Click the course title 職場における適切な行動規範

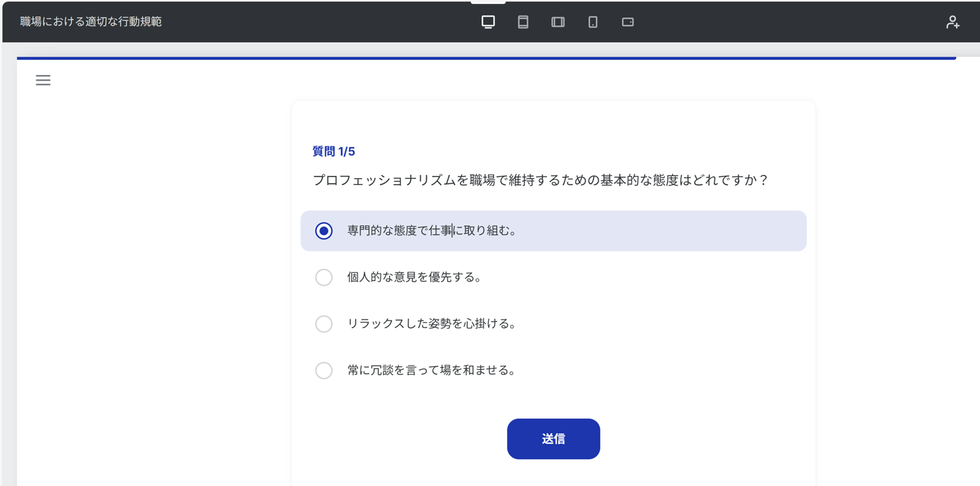[x=91, y=22]
